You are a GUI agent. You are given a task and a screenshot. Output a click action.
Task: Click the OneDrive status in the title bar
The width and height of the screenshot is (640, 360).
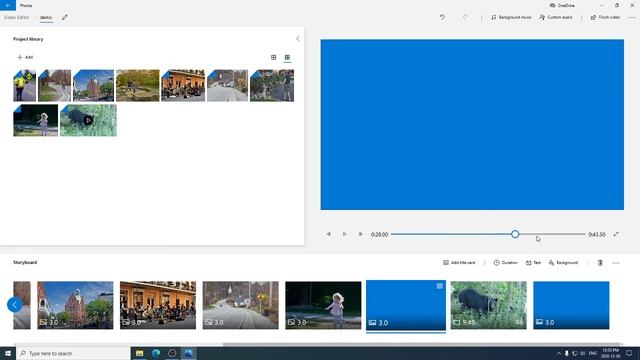[x=562, y=5]
